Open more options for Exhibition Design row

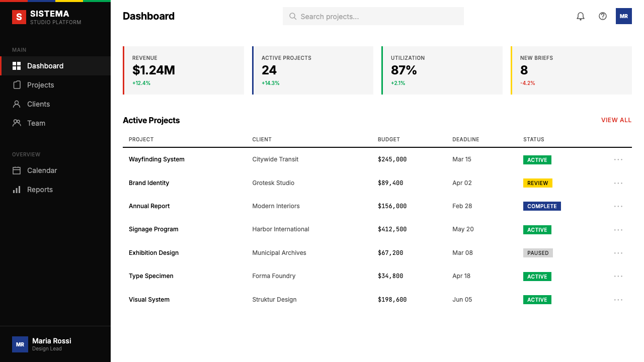pos(618,253)
